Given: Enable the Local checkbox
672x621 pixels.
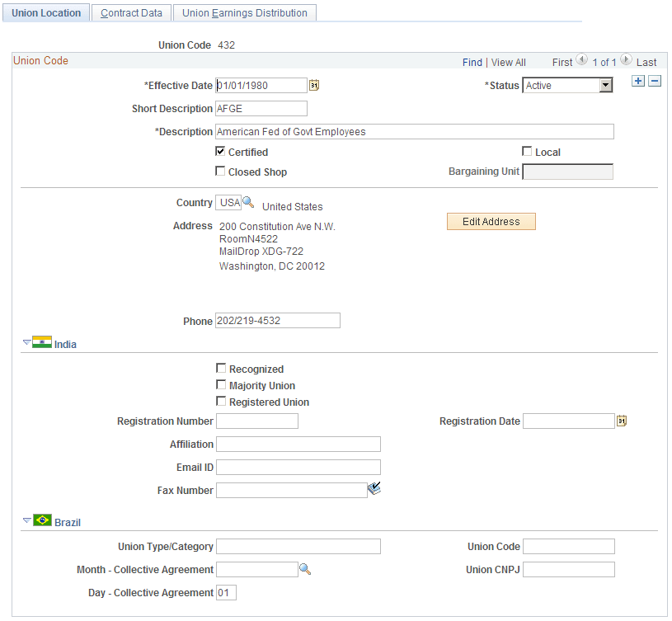Looking at the screenshot, I should pos(525,151).
